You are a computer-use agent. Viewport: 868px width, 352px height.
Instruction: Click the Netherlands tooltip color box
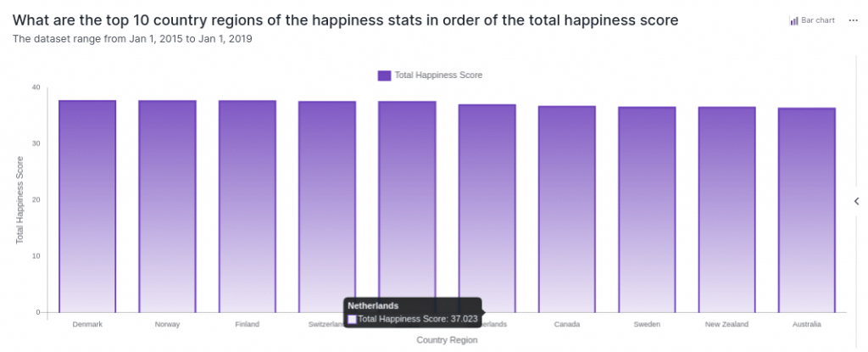point(353,319)
